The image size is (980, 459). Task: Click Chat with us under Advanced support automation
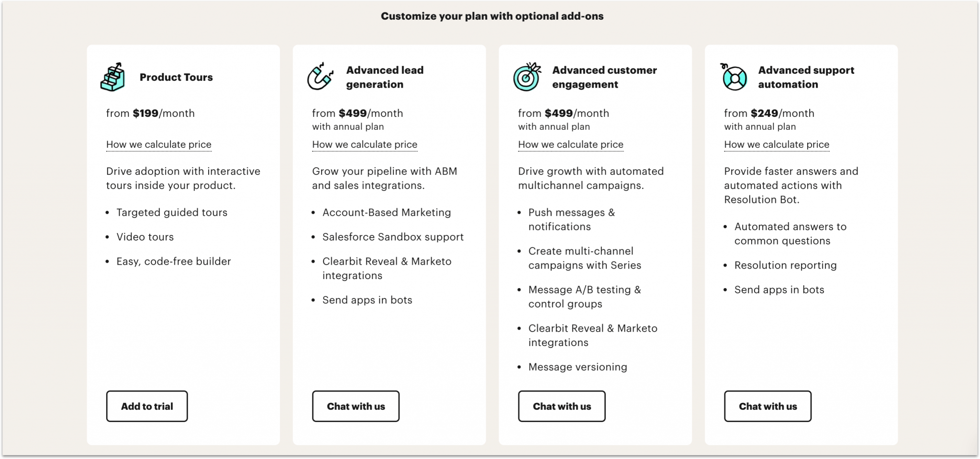coord(768,406)
